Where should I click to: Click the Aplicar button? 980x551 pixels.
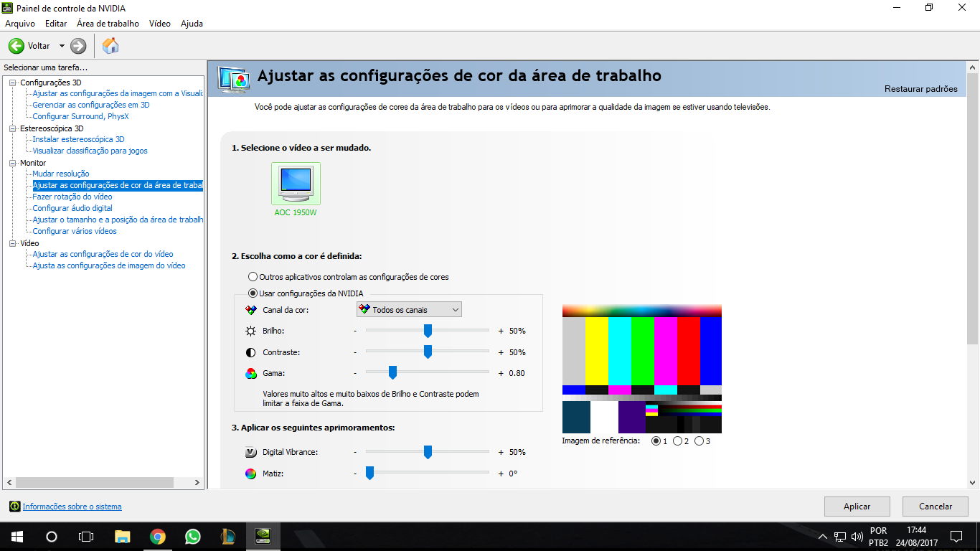[857, 507]
